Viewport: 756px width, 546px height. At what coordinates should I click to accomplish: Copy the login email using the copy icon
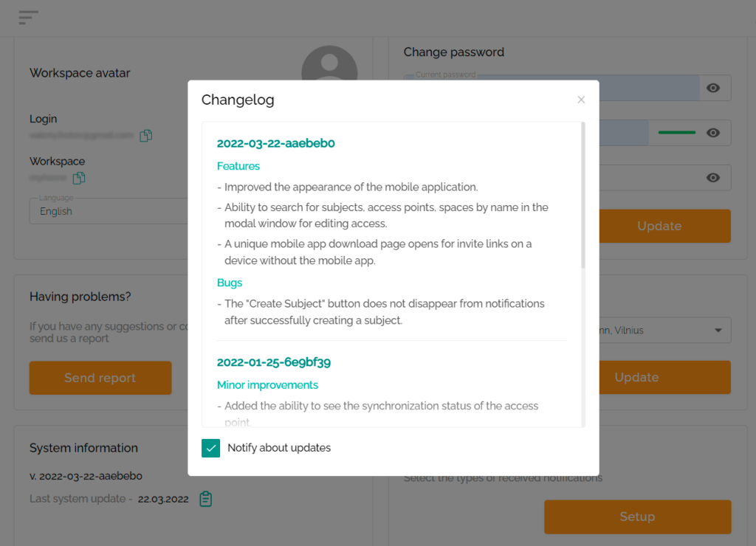click(145, 135)
